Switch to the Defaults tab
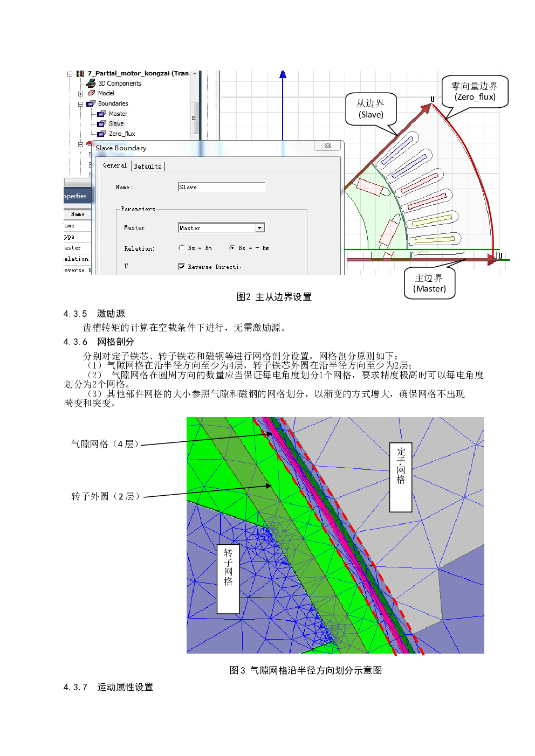Screen dimensions: 535x756 coord(148,167)
